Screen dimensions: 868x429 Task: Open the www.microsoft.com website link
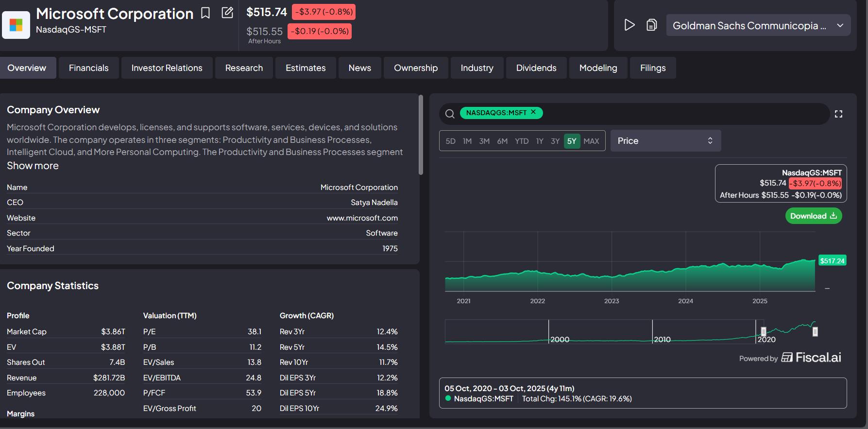(x=362, y=218)
